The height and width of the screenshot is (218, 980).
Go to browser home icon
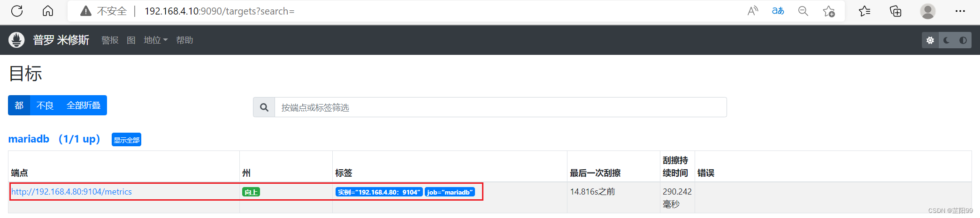tap(48, 11)
